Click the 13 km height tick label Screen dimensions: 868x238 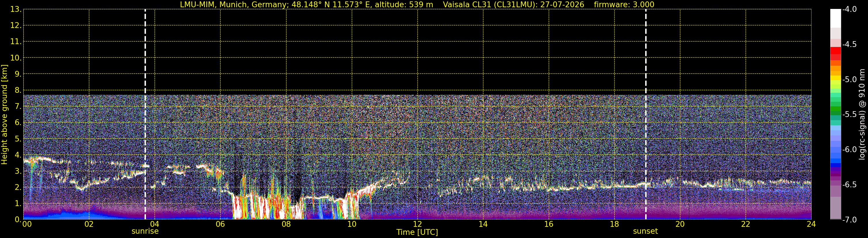click(x=16, y=9)
